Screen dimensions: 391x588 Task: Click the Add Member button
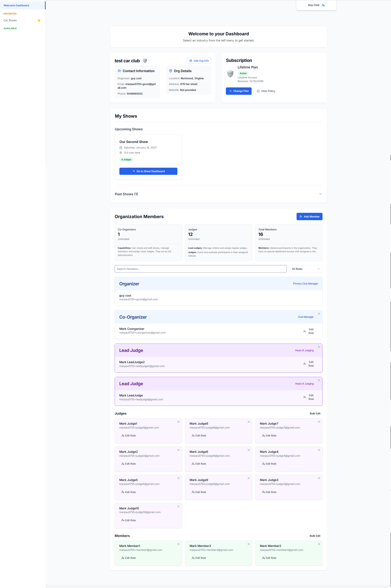point(309,216)
